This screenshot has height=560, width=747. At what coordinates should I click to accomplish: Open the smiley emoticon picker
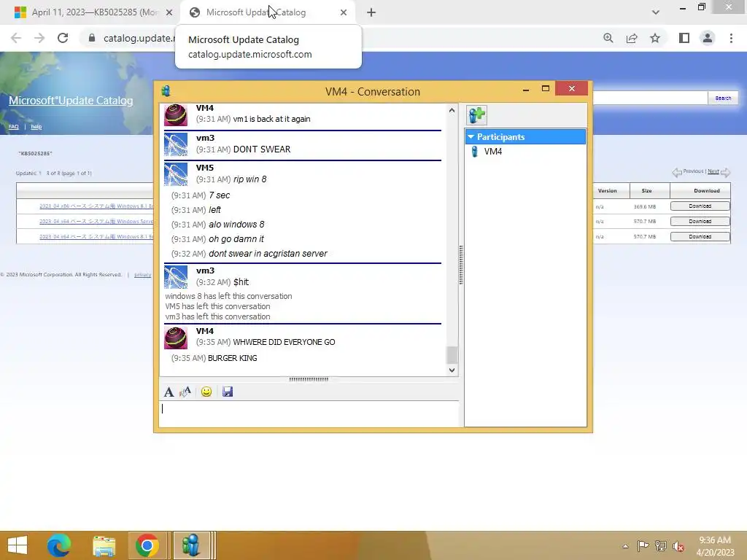[x=206, y=392]
